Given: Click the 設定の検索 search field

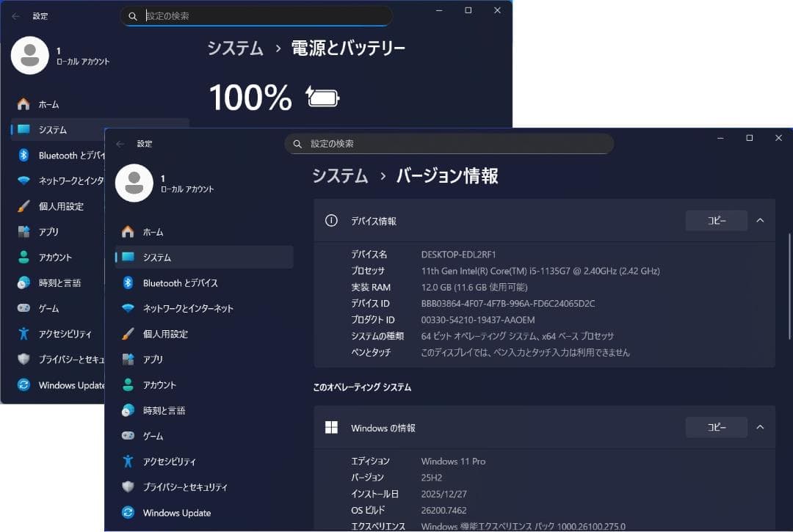Looking at the screenshot, I should click(451, 144).
